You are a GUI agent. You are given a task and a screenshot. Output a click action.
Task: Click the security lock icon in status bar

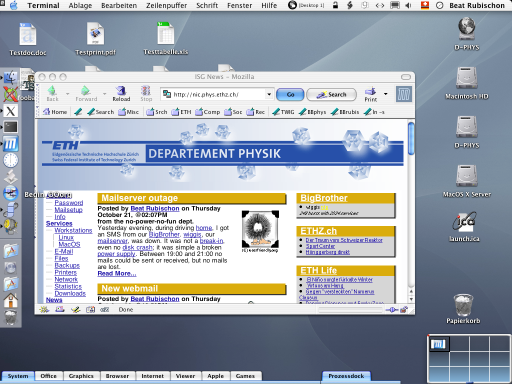click(x=404, y=310)
